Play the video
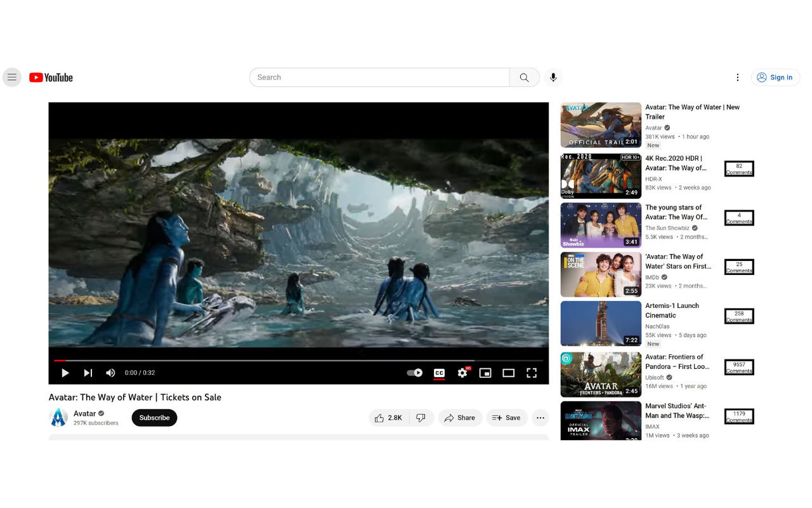The width and height of the screenshot is (812, 508). pyautogui.click(x=65, y=373)
